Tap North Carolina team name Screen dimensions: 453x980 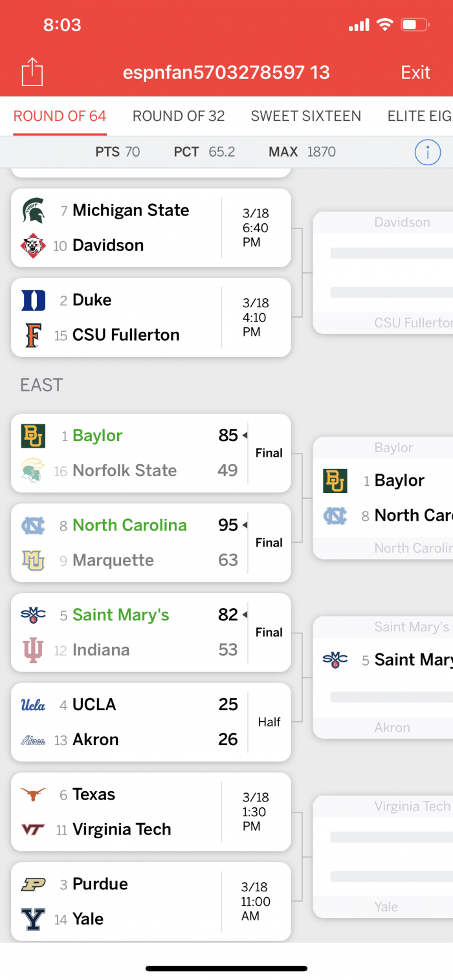129,525
